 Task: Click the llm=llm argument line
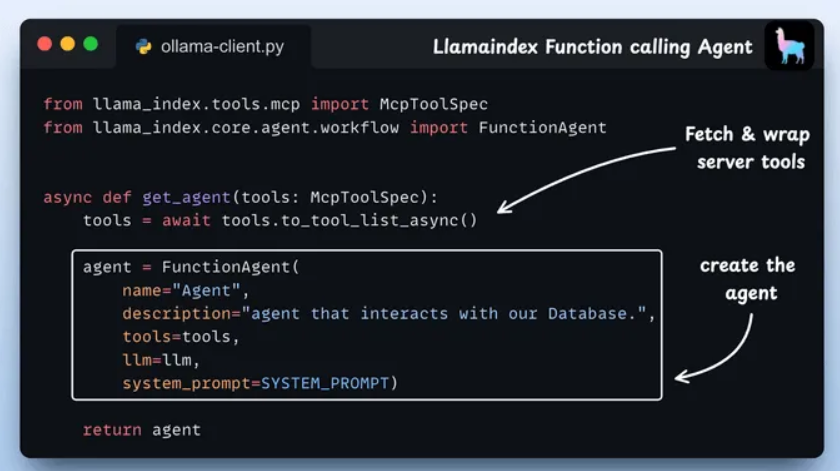[161, 360]
